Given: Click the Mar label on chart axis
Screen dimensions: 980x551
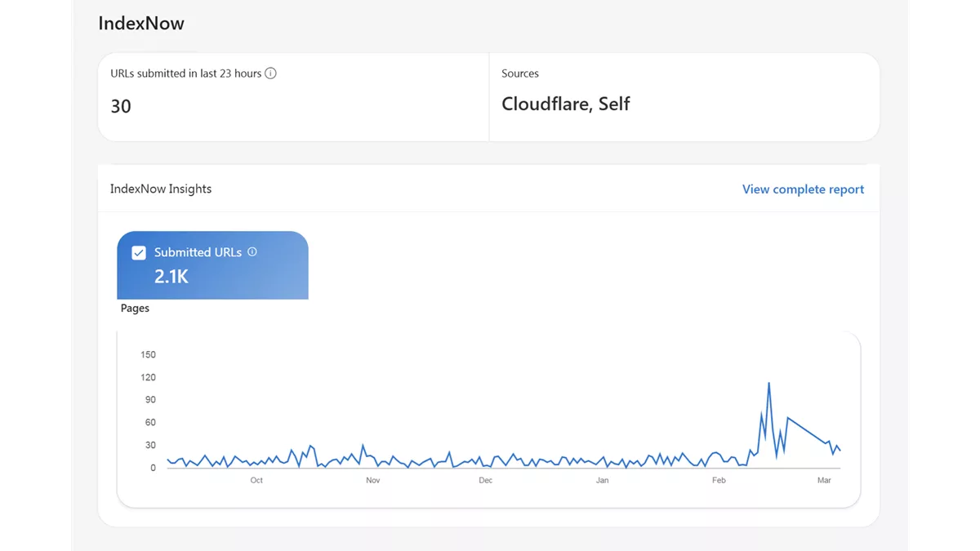Looking at the screenshot, I should click(x=824, y=481).
